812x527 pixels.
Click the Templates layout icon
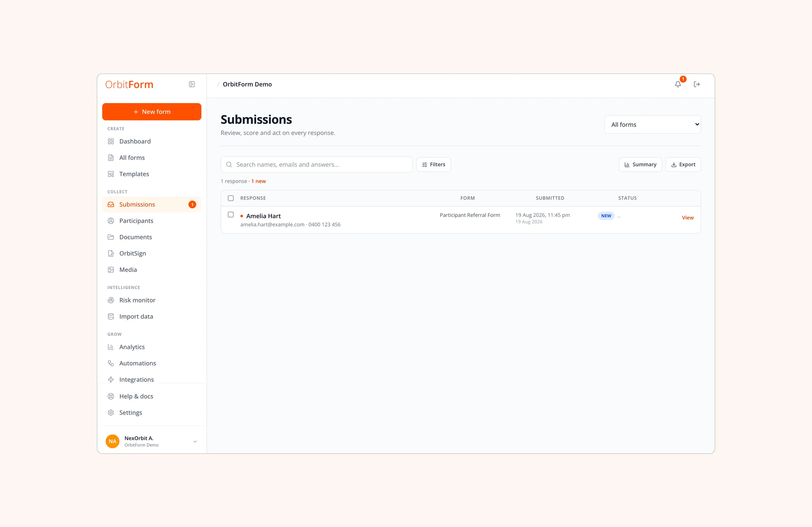point(111,174)
